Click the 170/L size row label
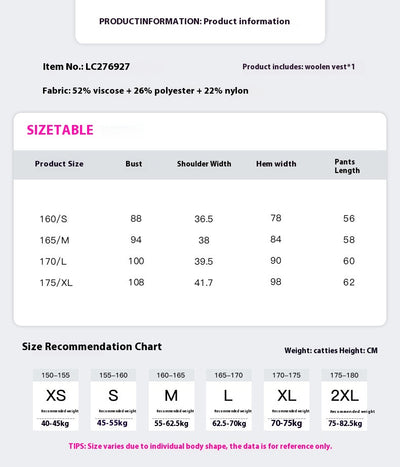Viewport: 400px width, 467px height. tap(53, 262)
